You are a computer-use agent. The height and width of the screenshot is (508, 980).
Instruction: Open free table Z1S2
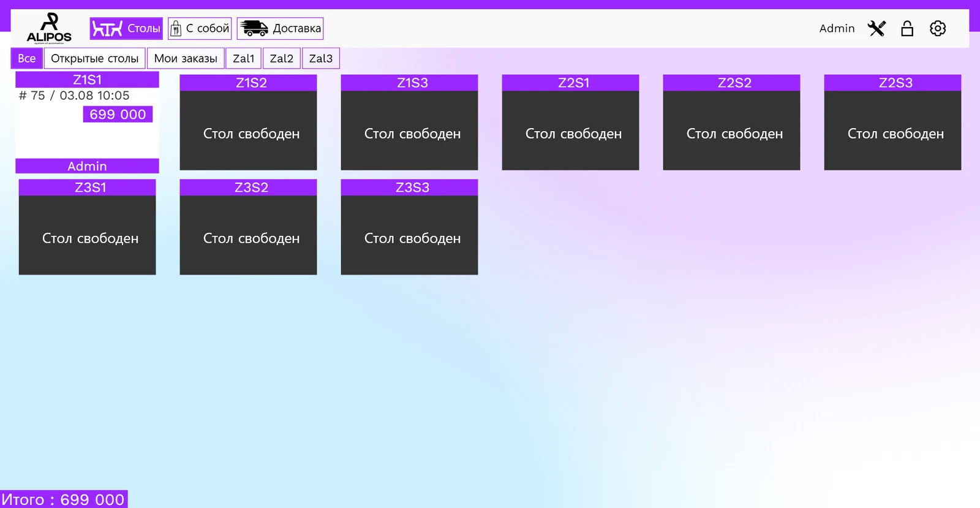[248, 123]
